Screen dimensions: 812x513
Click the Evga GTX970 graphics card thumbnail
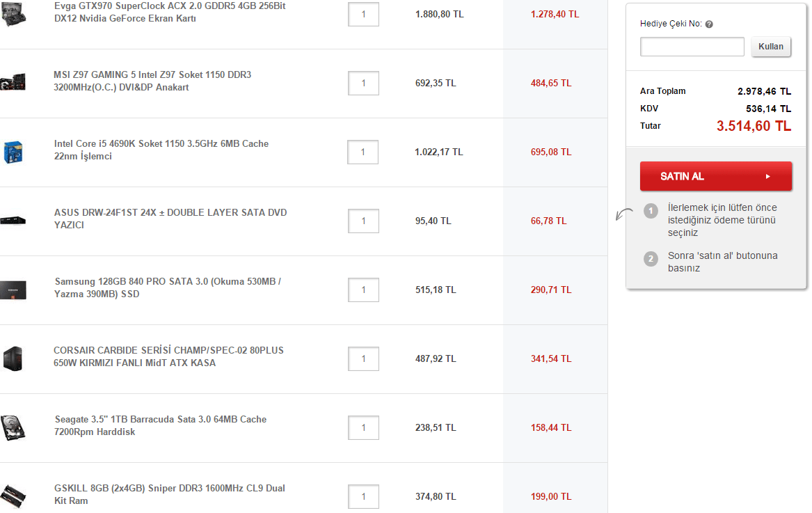[13, 15]
